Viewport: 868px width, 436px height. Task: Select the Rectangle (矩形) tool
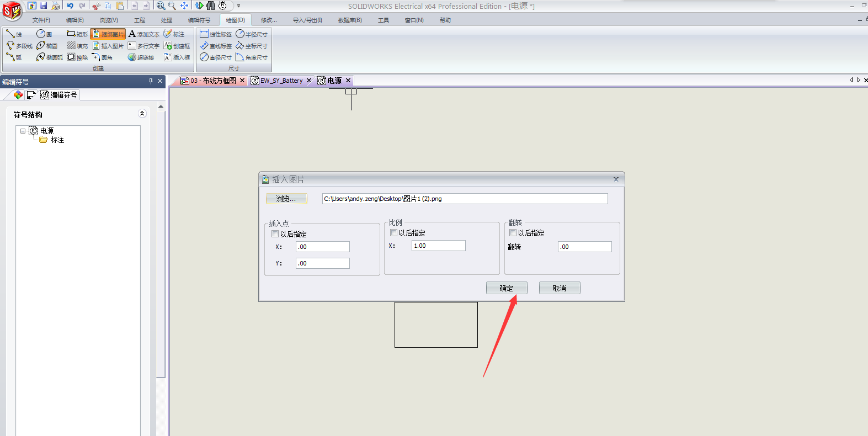[77, 34]
